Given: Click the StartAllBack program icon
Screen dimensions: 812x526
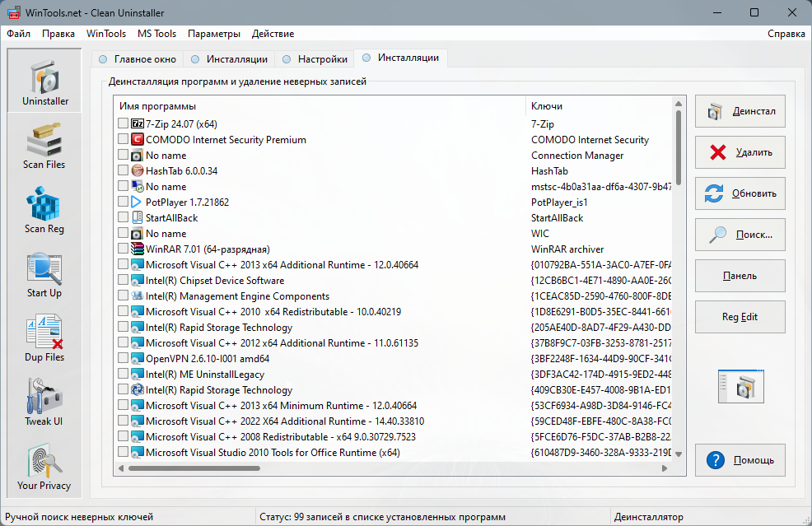Looking at the screenshot, I should click(138, 217).
